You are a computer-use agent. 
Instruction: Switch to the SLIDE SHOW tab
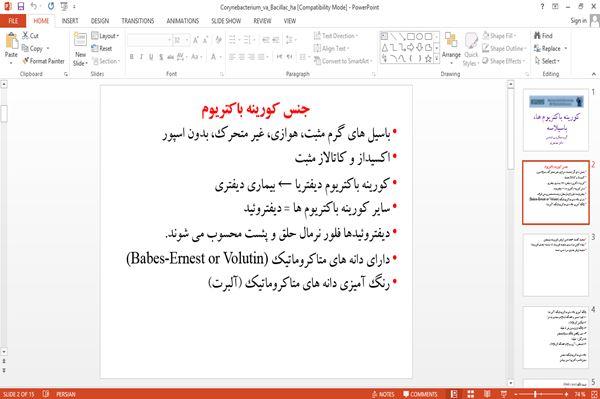[x=226, y=21]
